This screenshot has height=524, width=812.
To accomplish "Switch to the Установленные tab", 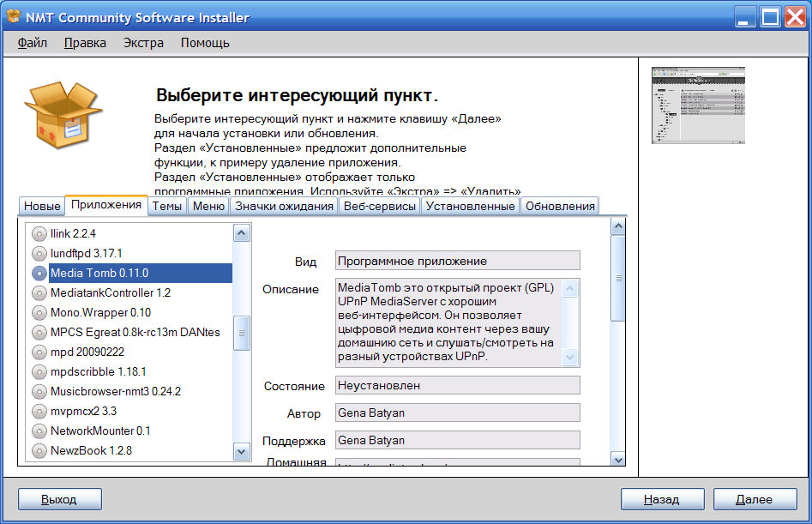I will (x=470, y=206).
